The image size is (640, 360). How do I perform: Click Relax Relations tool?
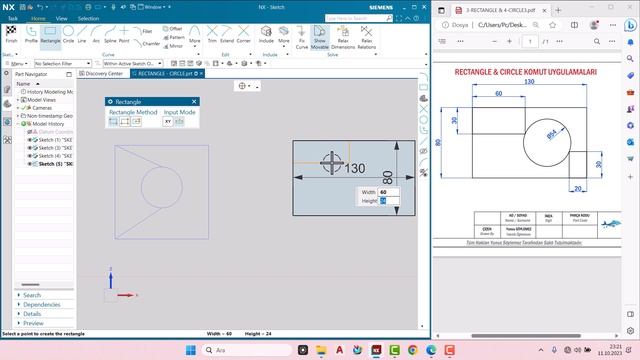367,37
